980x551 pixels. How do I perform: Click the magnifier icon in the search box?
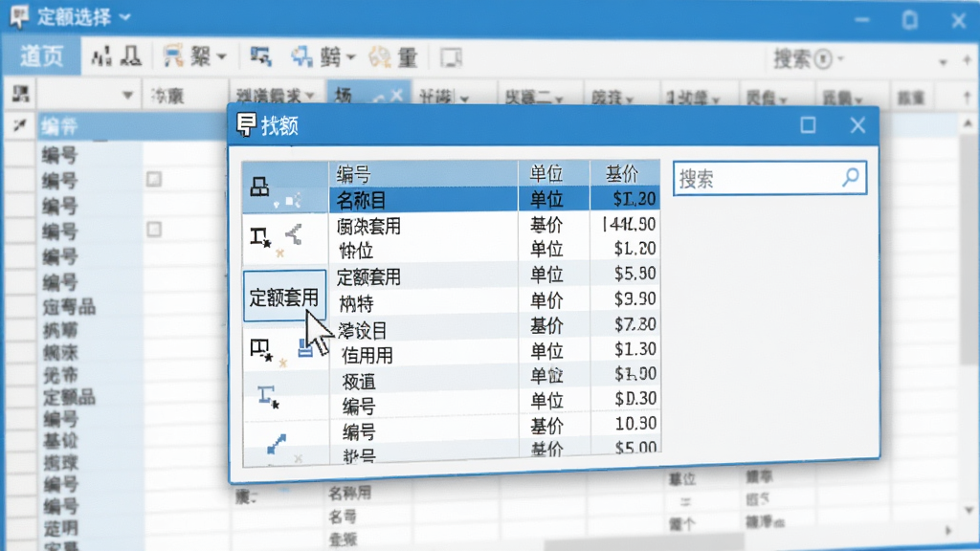pos(850,177)
